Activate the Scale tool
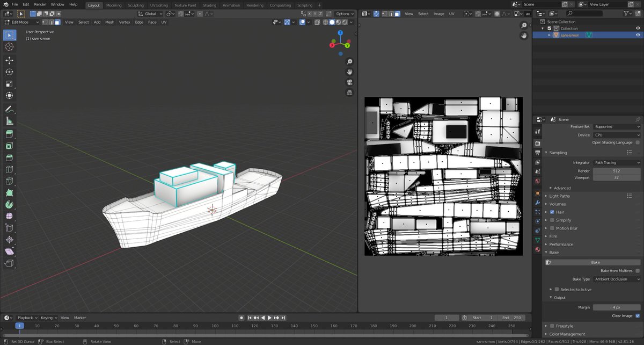 coord(9,84)
